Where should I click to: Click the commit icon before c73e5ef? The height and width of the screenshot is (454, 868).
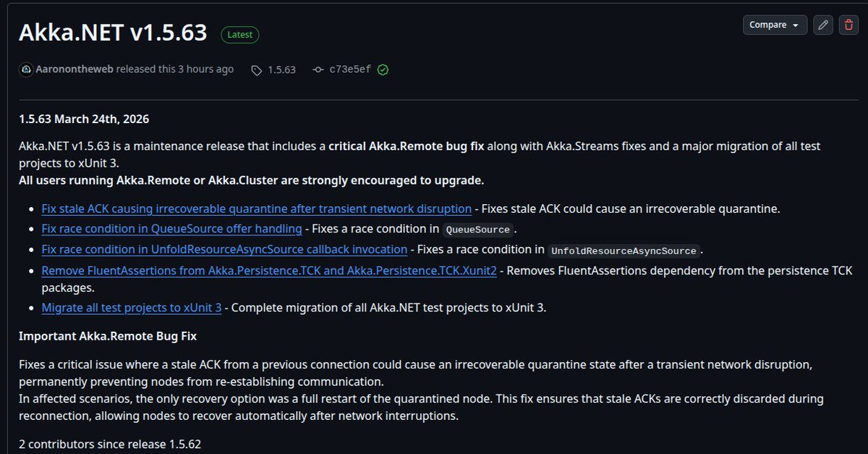click(x=318, y=70)
